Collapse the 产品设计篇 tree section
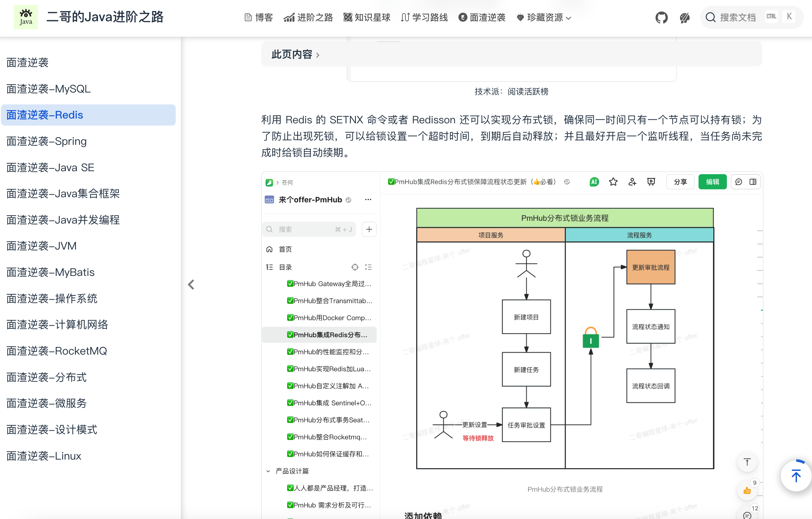 click(x=268, y=471)
